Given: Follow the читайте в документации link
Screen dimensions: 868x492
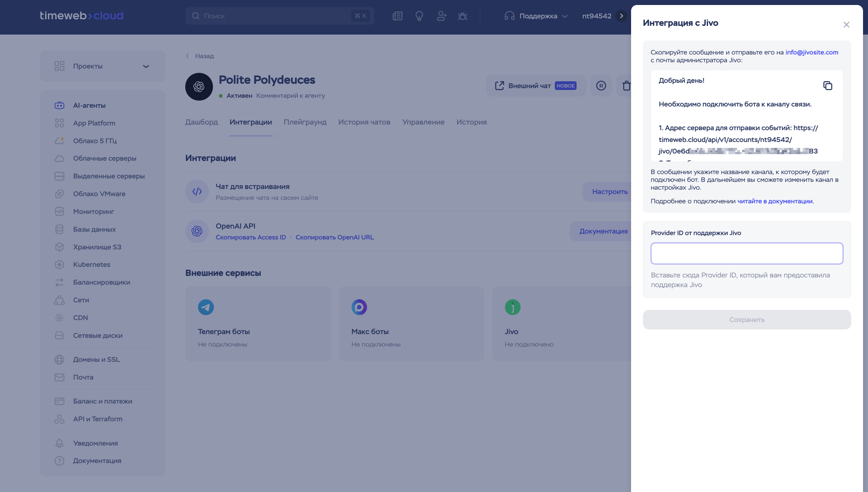Looking at the screenshot, I should 775,201.
